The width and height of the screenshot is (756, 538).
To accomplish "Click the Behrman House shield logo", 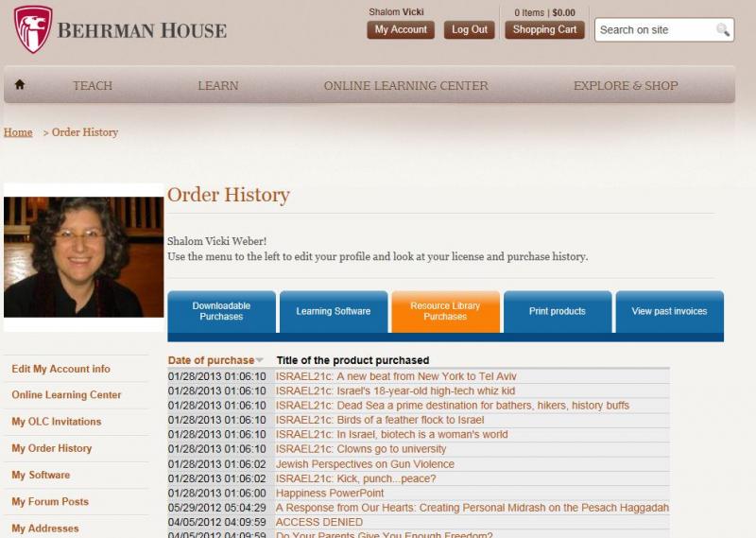I will tap(33, 29).
